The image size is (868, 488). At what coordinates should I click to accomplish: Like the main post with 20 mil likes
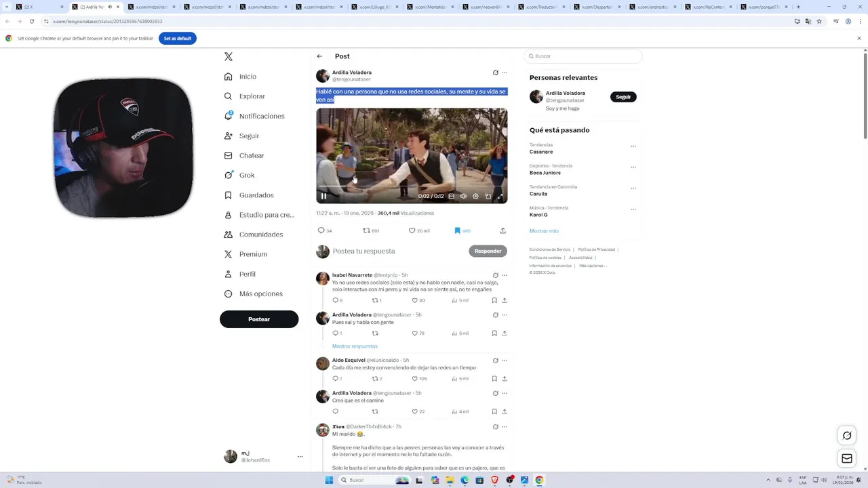[x=419, y=230]
